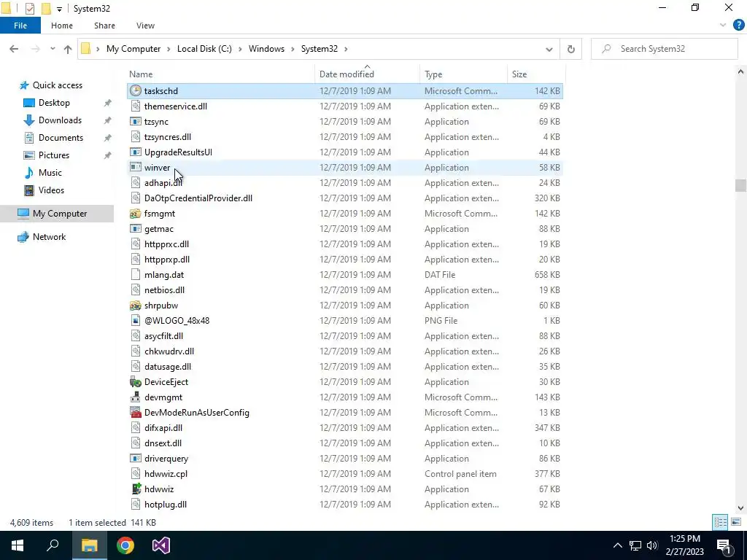Open Visual Studio from the taskbar
The width and height of the screenshot is (747, 560).
click(161, 545)
